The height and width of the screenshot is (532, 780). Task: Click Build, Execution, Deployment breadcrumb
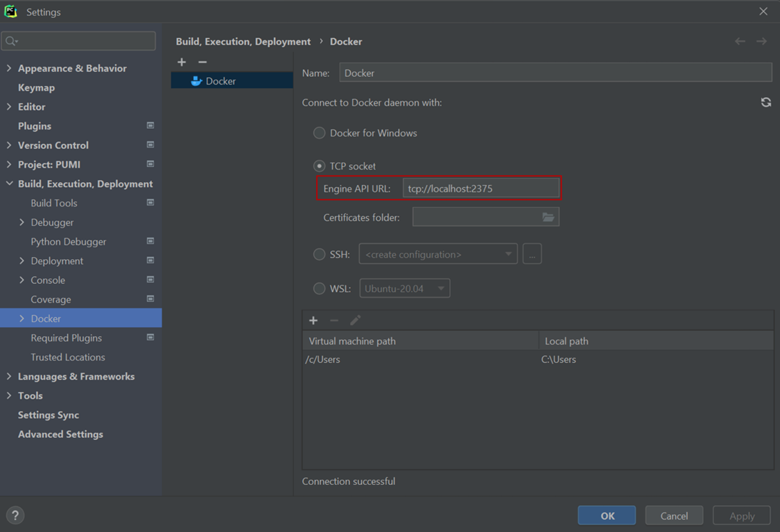click(x=243, y=42)
